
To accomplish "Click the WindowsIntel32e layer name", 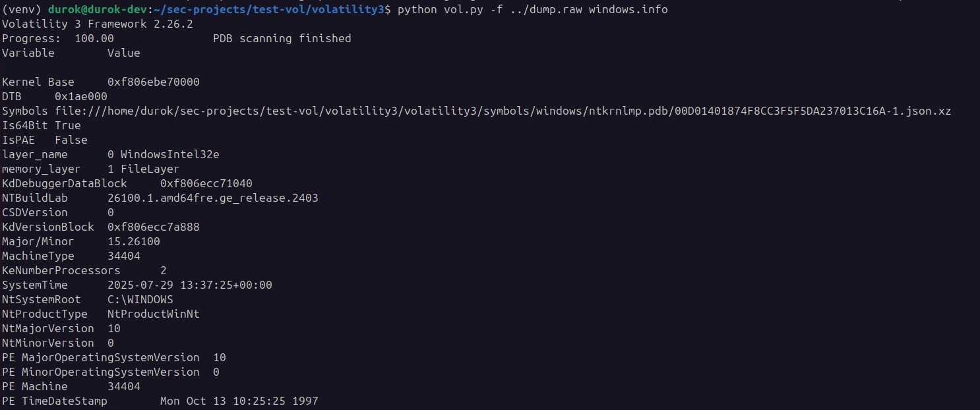I will pos(170,154).
